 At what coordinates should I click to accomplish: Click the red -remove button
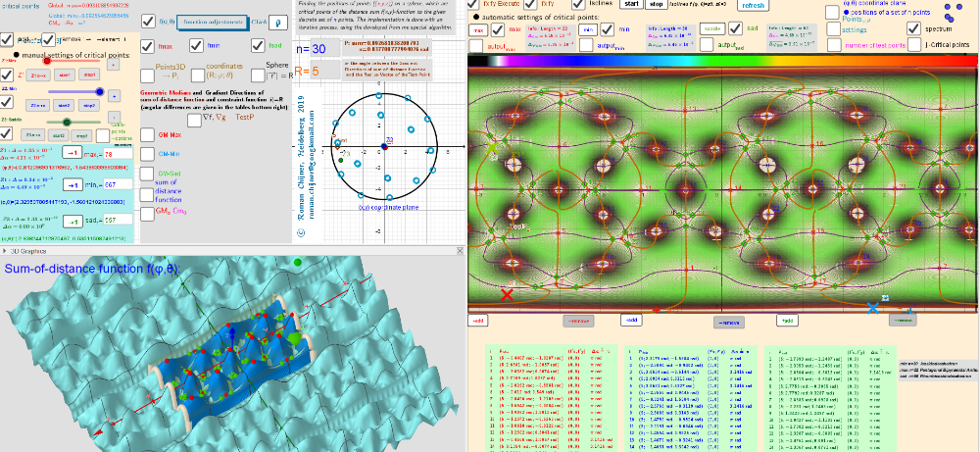(x=578, y=321)
